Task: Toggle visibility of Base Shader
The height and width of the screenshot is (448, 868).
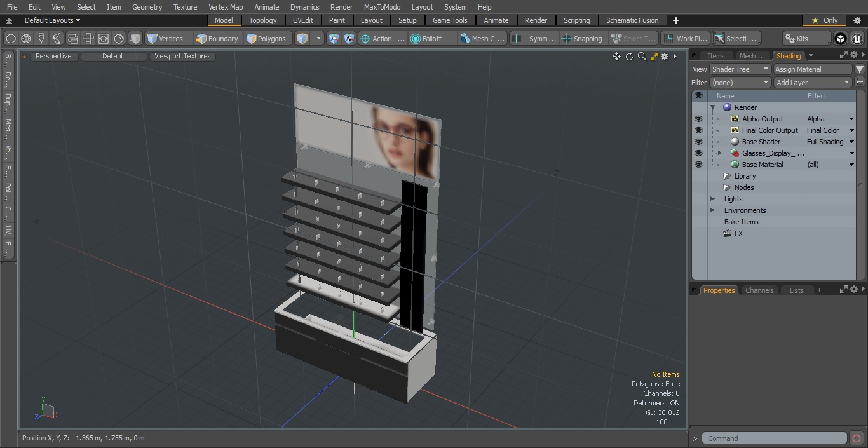Action: (x=699, y=142)
